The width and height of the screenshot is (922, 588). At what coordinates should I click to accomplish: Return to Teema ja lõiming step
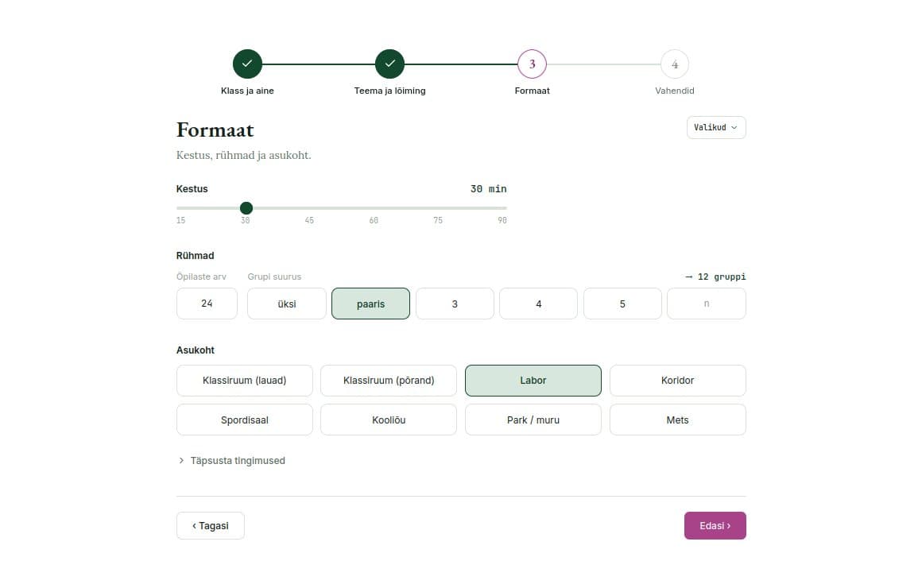point(389,64)
